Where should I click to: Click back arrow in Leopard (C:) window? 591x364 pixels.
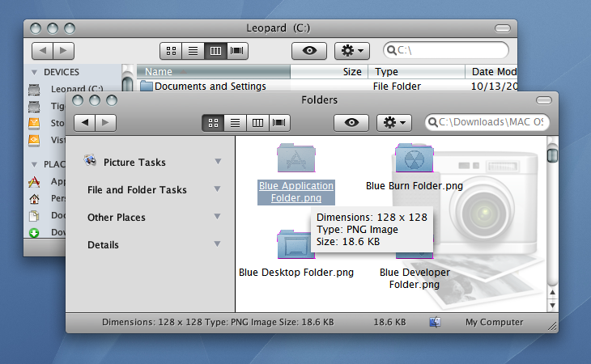click(x=43, y=51)
